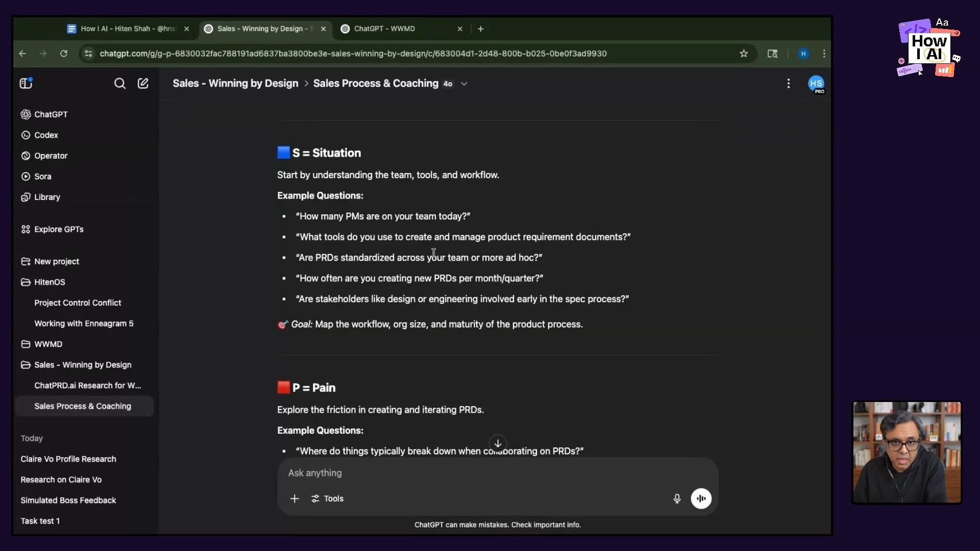Open Claire Vo Profile Research chat
980x551 pixels.
68,459
